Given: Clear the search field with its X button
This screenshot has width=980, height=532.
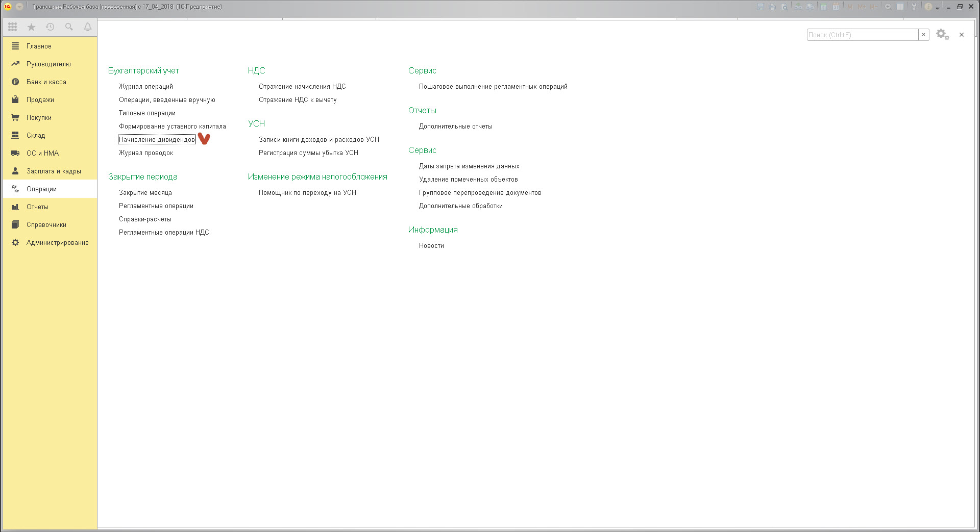Looking at the screenshot, I should (x=923, y=35).
